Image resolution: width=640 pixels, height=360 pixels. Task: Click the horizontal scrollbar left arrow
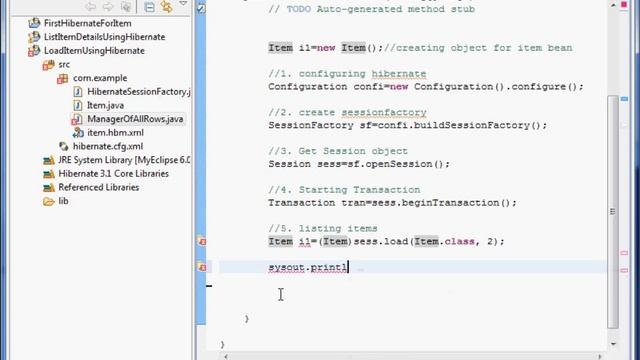pyautogui.click(x=226, y=356)
